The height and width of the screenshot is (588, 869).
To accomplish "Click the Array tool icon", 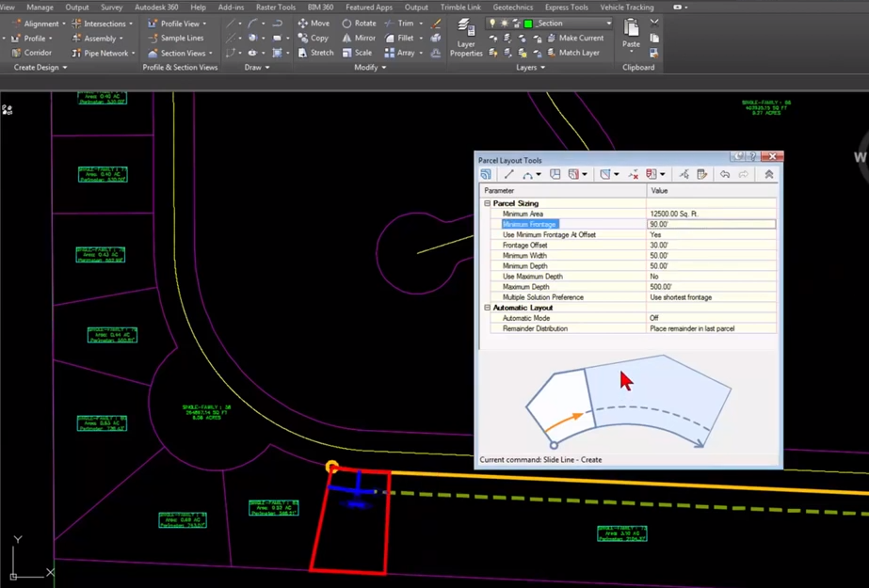I will pyautogui.click(x=390, y=53).
